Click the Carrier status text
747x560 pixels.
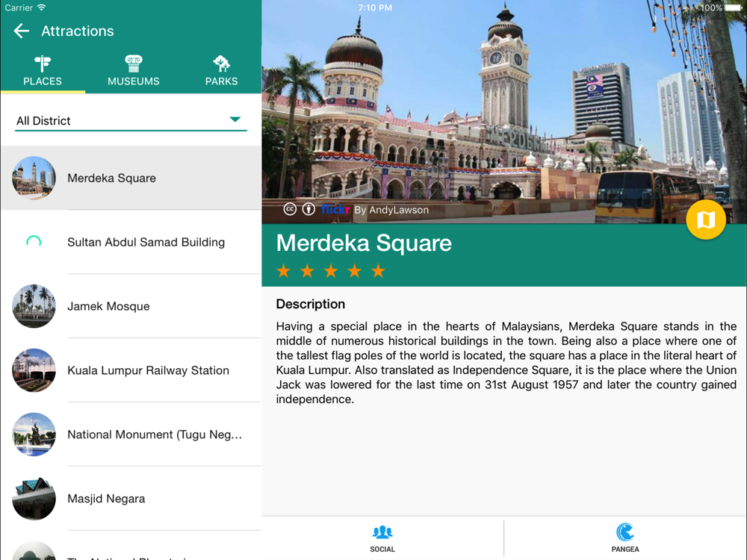19,7
